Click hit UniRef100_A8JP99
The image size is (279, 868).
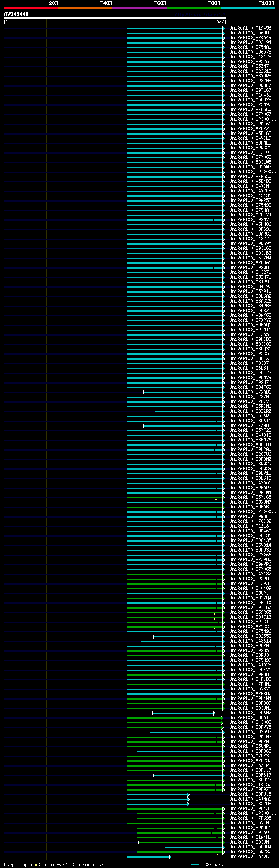(x=250, y=282)
